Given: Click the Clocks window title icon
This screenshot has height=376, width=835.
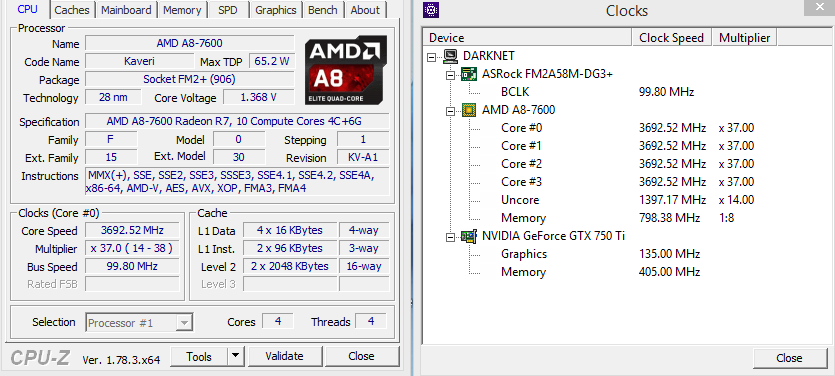Looking at the screenshot, I should (x=431, y=10).
